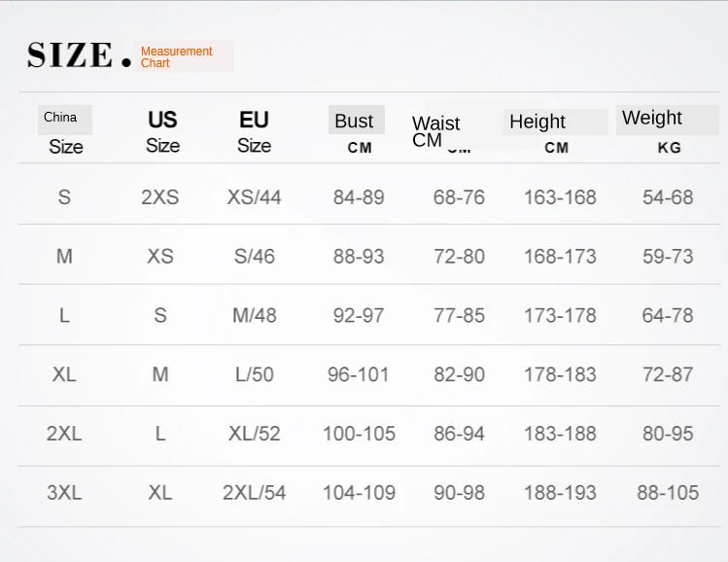Select the orange Measurement Chart label

click(x=176, y=57)
